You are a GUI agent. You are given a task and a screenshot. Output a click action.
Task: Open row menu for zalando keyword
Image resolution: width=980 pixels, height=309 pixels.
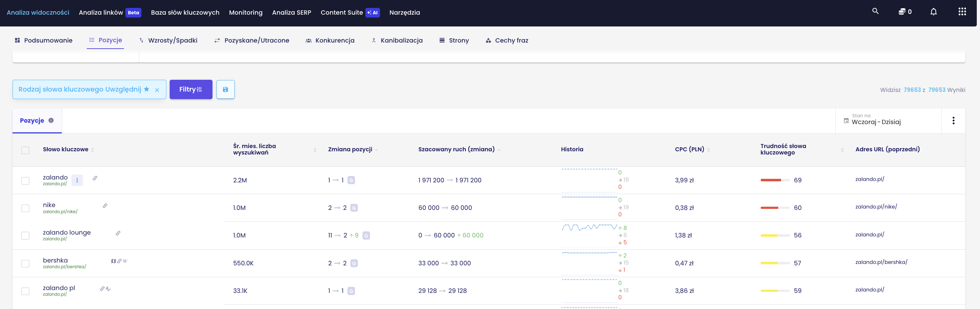click(x=77, y=180)
